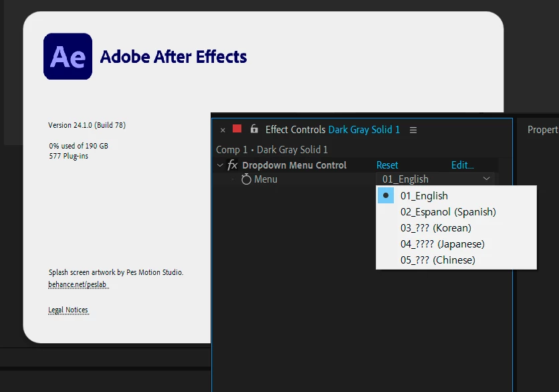Viewport: 559px width, 392px height.
Task: Click the Menu stopwatch icon
Action: coord(246,179)
